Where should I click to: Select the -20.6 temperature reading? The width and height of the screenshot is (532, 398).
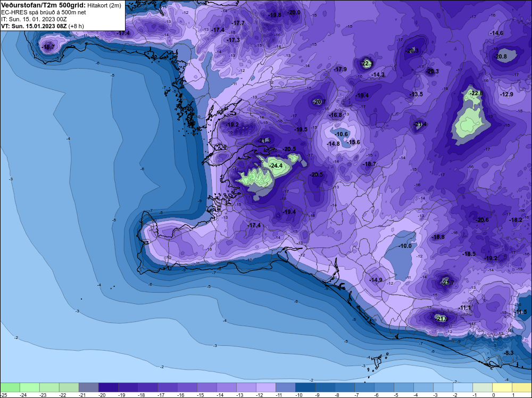point(482,220)
